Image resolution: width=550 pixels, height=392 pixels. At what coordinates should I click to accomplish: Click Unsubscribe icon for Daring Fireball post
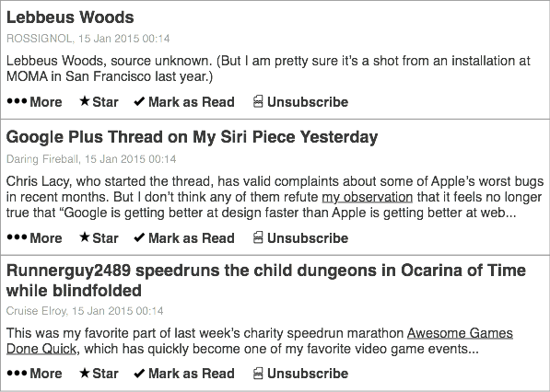[x=258, y=237]
